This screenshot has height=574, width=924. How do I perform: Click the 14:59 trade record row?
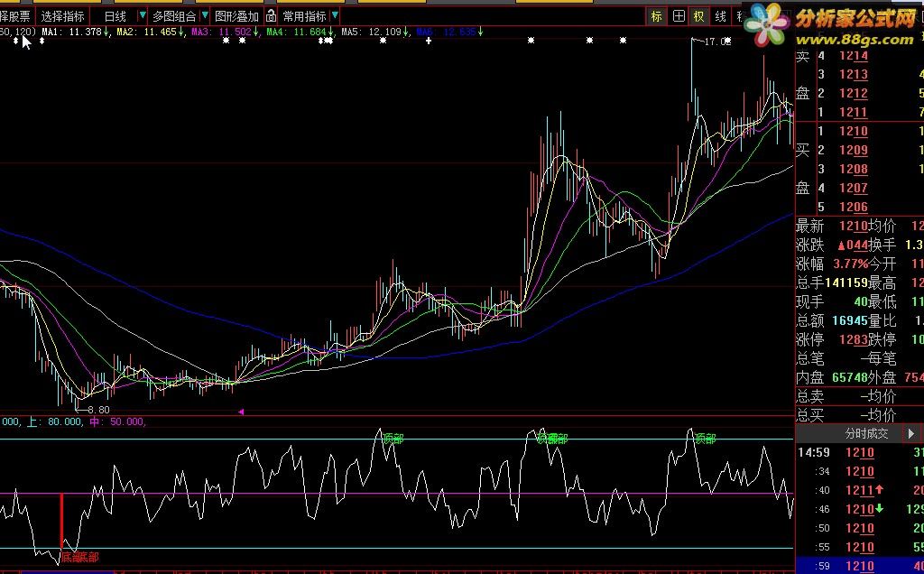860,452
